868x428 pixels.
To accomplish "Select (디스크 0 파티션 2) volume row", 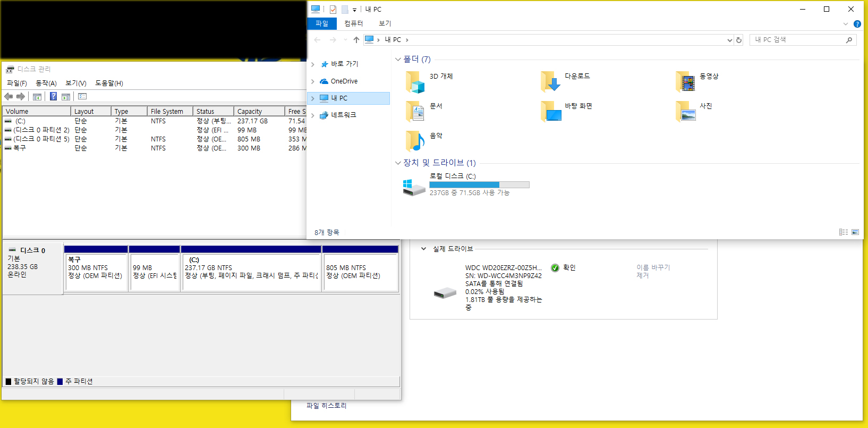I will pos(155,130).
